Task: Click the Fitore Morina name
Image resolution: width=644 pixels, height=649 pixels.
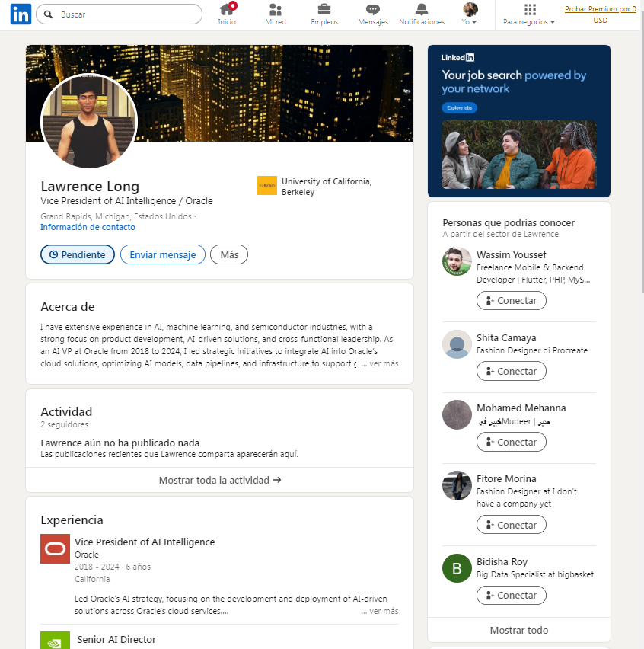Action: [x=506, y=478]
